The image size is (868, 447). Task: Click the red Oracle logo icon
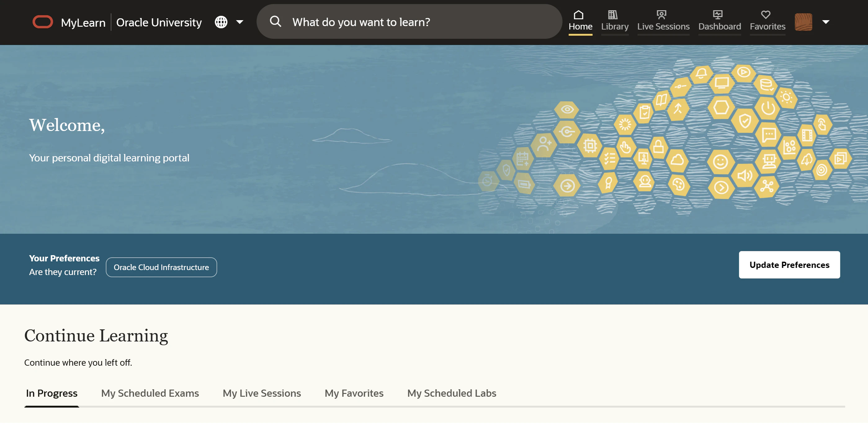click(43, 22)
